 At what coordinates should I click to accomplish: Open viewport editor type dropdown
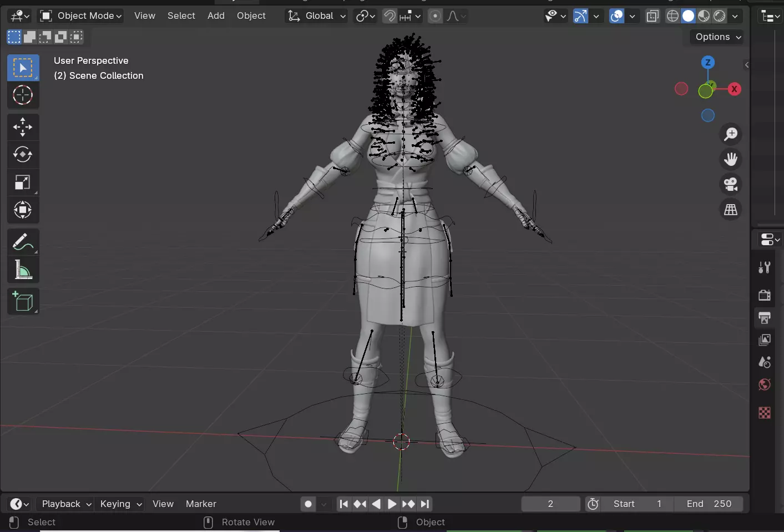tap(19, 16)
